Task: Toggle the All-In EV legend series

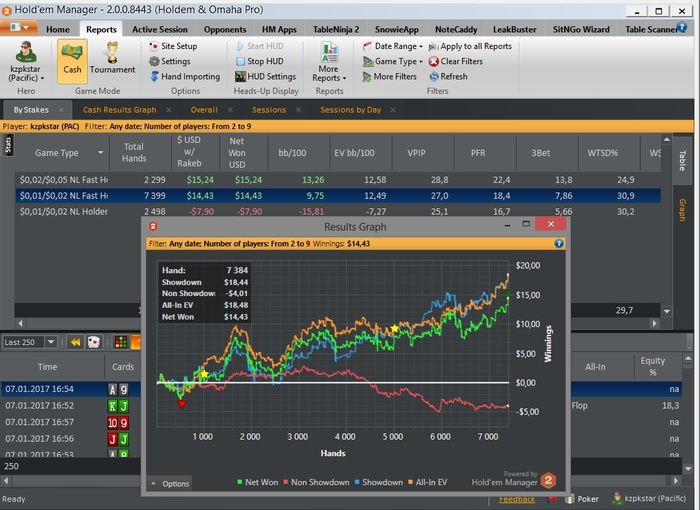Action: [427, 482]
